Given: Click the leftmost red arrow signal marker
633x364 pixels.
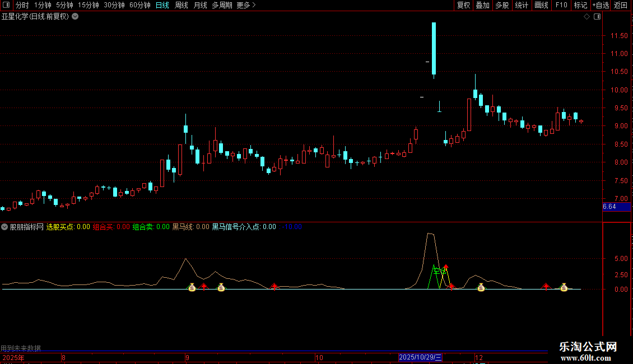Looking at the screenshot, I should [204, 287].
